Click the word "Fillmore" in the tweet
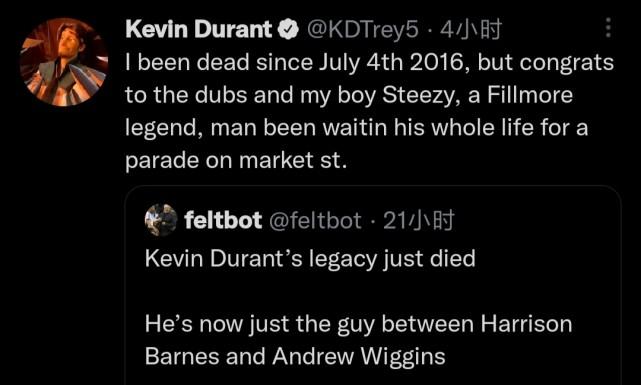641x385 pixels. click(x=530, y=94)
